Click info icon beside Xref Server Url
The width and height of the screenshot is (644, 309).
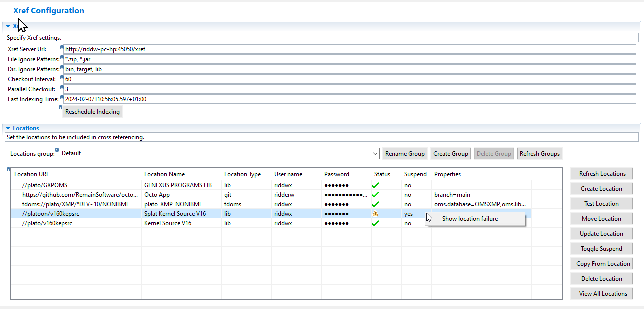point(62,48)
